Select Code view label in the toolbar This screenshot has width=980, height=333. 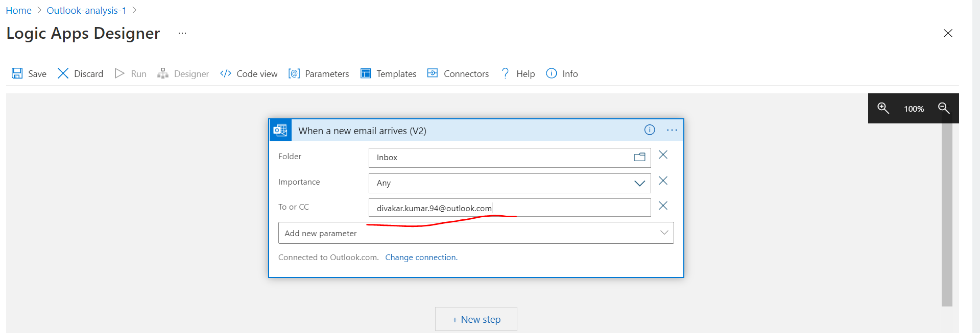[257, 74]
